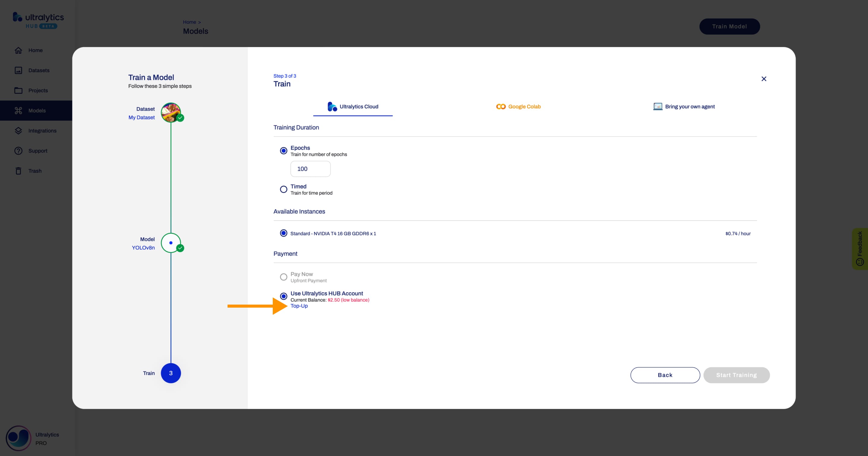868x456 pixels.
Task: Expand the Ultralytics Cloud training options
Action: coord(353,106)
